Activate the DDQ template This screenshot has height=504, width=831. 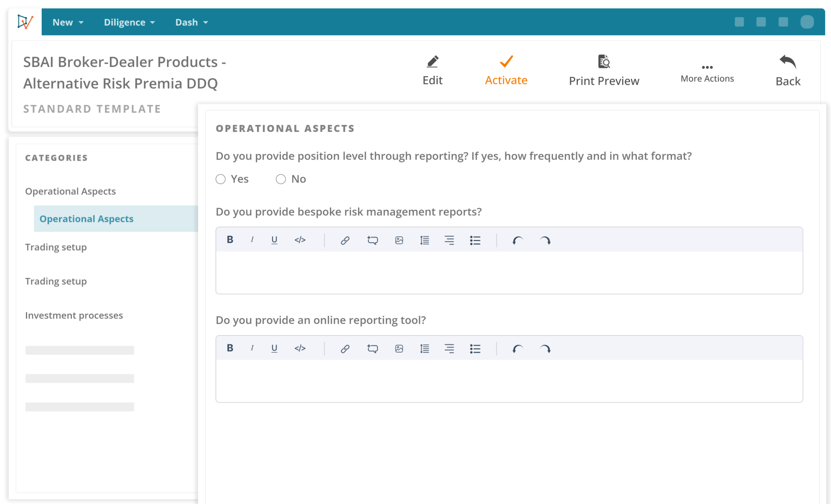(x=506, y=69)
